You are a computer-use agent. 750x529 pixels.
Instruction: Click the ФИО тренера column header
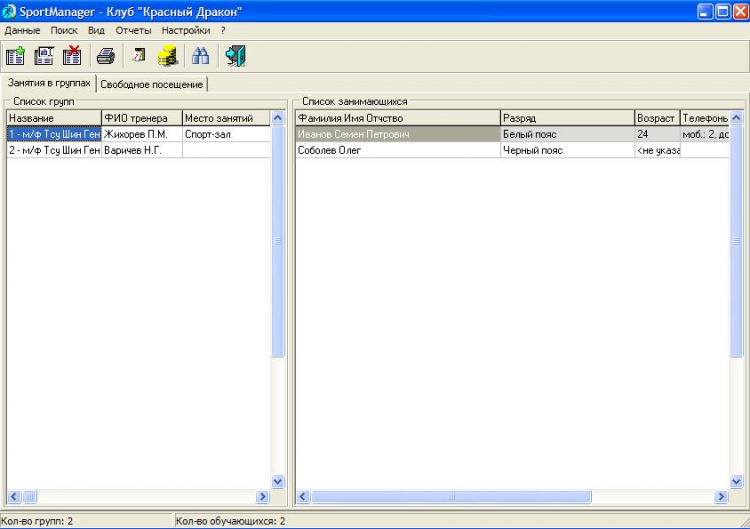click(142, 118)
